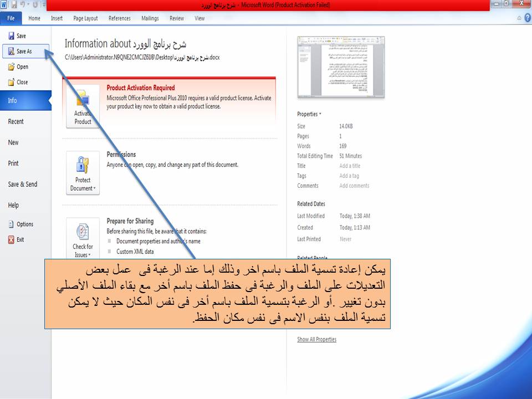Click the Show All Properties link
The height and width of the screenshot is (399, 532).
[x=316, y=339]
